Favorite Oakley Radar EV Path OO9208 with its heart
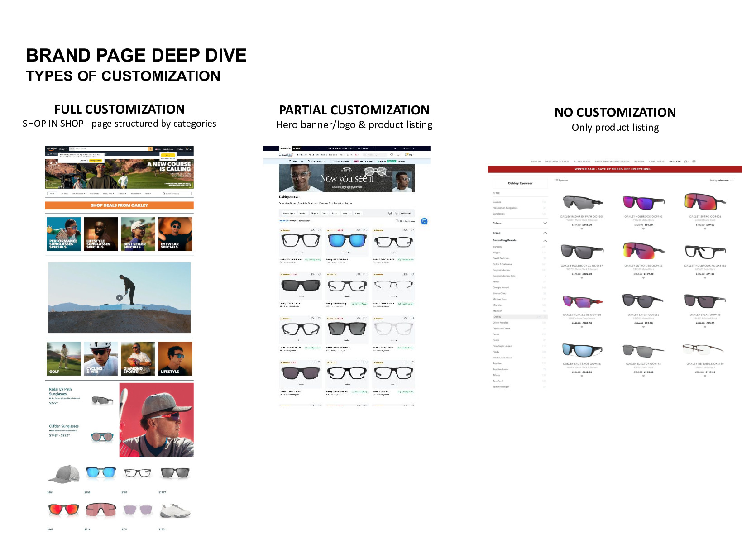756x534 pixels. 582,229
